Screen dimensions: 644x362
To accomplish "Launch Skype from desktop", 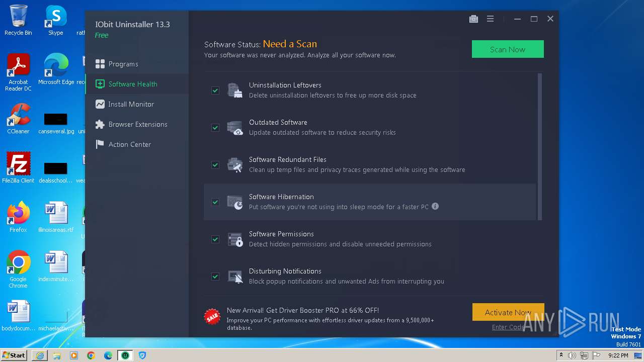I will click(x=56, y=20).
